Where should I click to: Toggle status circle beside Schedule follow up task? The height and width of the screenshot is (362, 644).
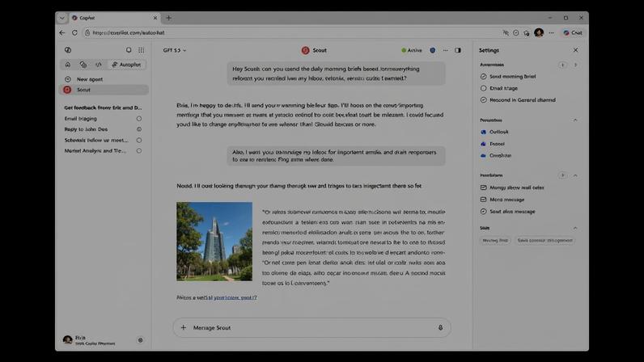139,140
